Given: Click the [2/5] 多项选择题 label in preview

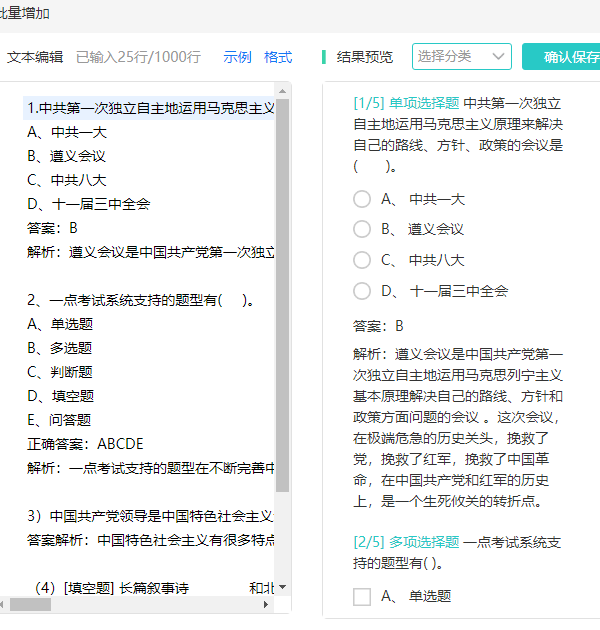Looking at the screenshot, I should pos(406,542).
